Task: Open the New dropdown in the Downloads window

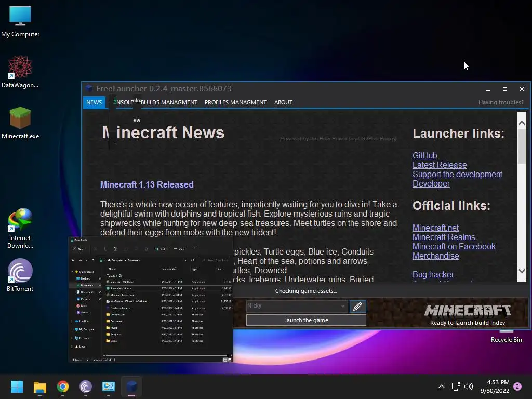Action: point(79,249)
